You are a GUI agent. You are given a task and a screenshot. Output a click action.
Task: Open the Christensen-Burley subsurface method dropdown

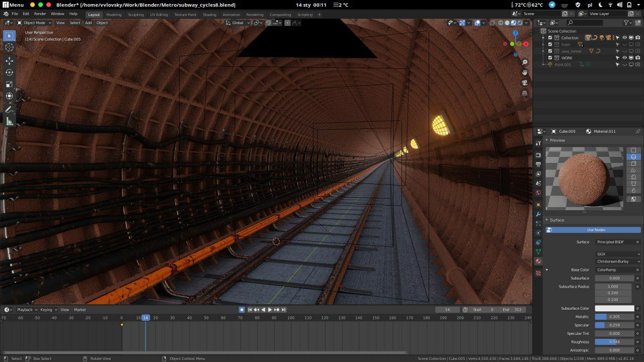click(618, 261)
